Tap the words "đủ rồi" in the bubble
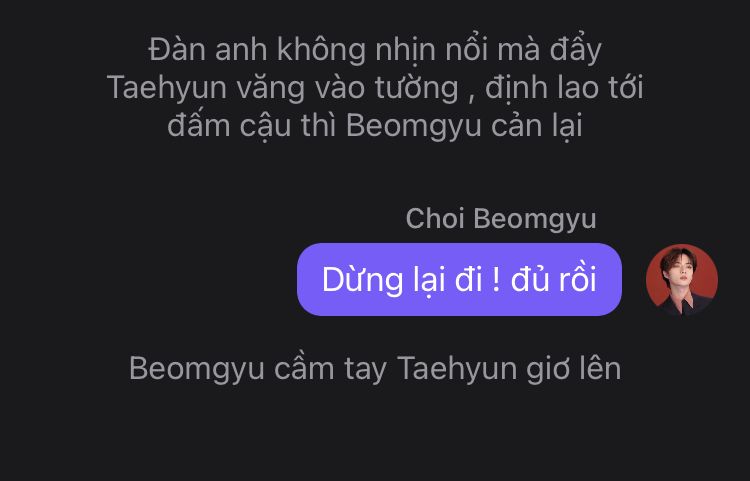The width and height of the screenshot is (750, 481). click(553, 280)
